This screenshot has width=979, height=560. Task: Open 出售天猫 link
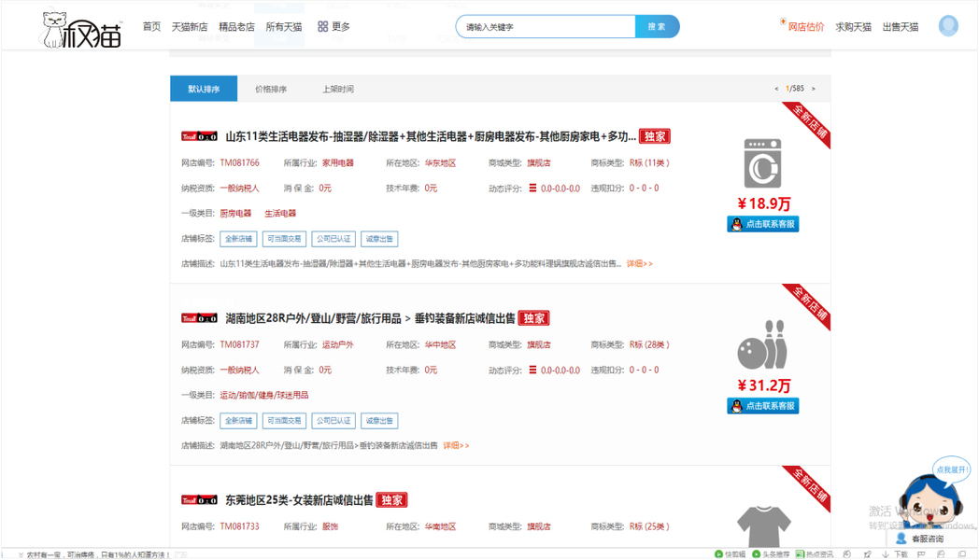[x=901, y=27]
